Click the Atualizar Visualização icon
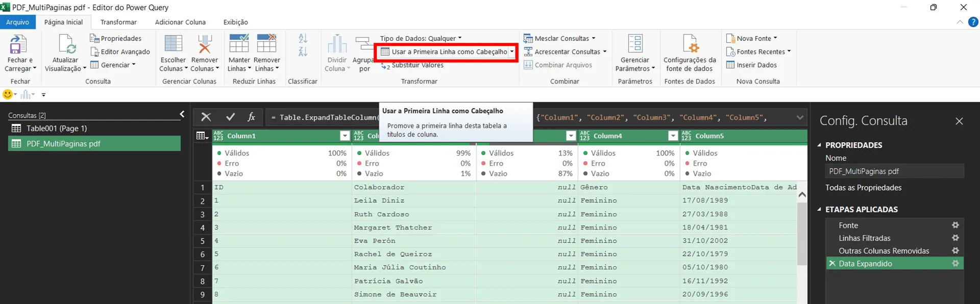 (66, 44)
